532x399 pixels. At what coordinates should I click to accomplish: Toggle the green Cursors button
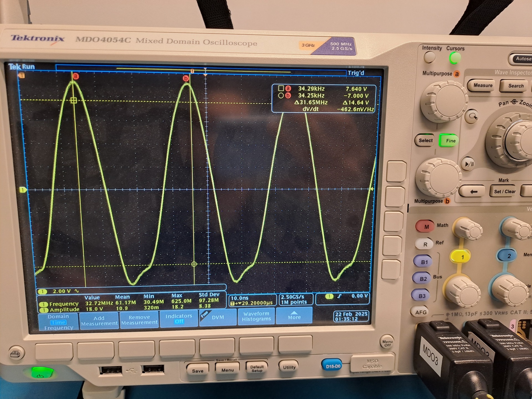coord(455,58)
